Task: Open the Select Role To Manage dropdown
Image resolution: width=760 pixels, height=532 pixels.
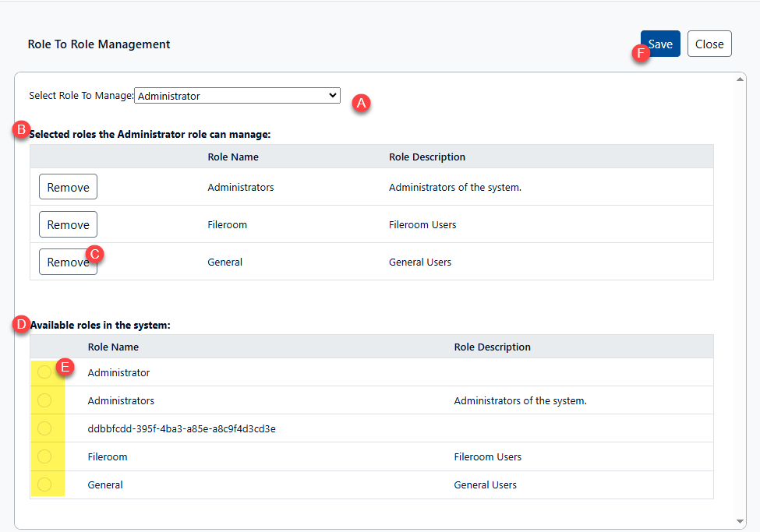Action: [x=237, y=96]
